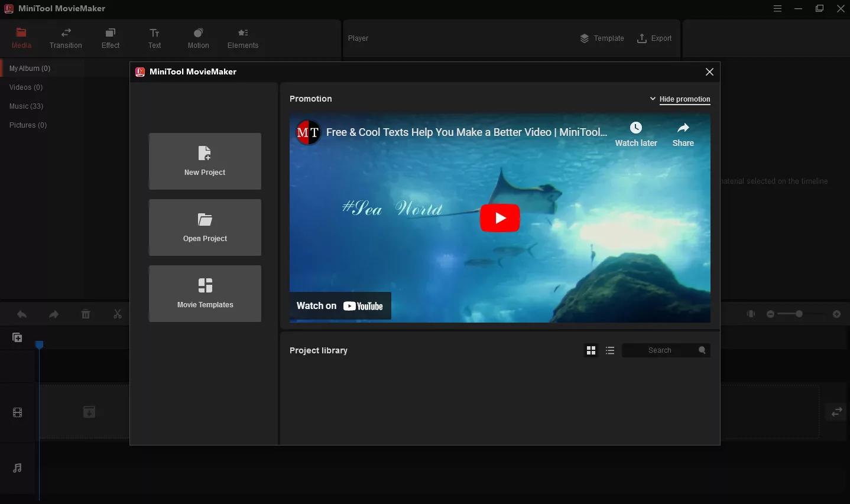Click the Share arrow icon on video
Viewport: 850px width, 504px height.
tap(683, 128)
